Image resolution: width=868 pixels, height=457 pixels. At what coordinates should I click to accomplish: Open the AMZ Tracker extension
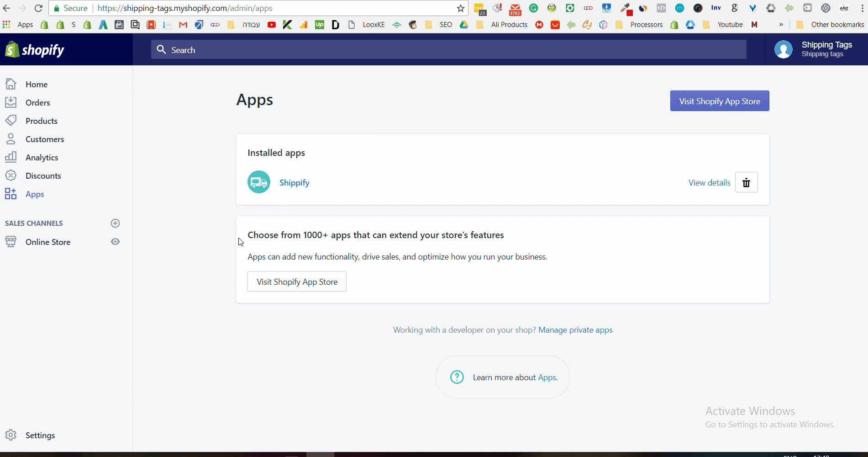click(x=844, y=8)
